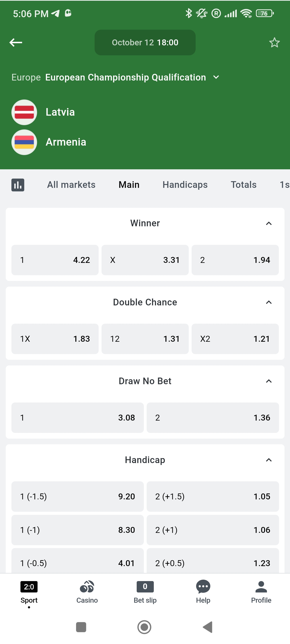Collapse the Winner market section

[269, 223]
